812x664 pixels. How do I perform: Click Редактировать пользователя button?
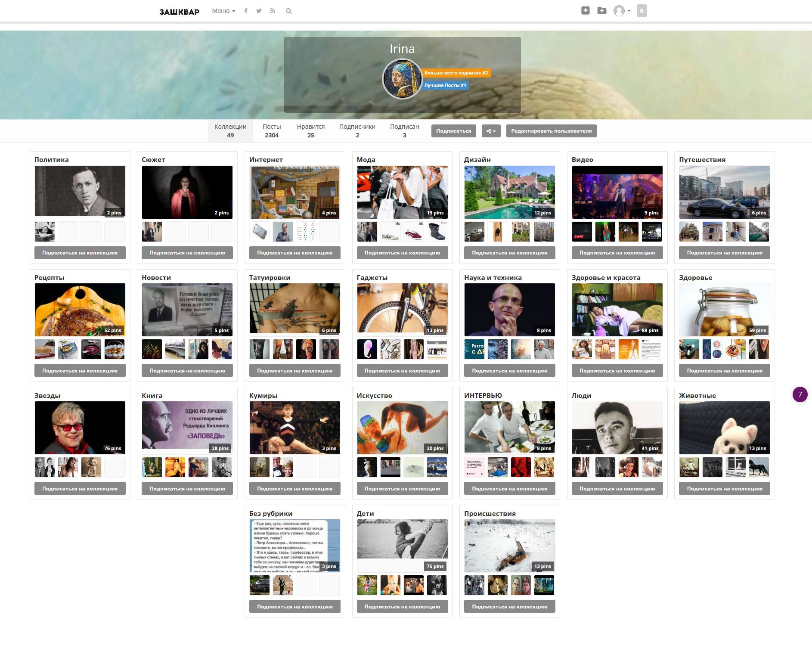551,131
